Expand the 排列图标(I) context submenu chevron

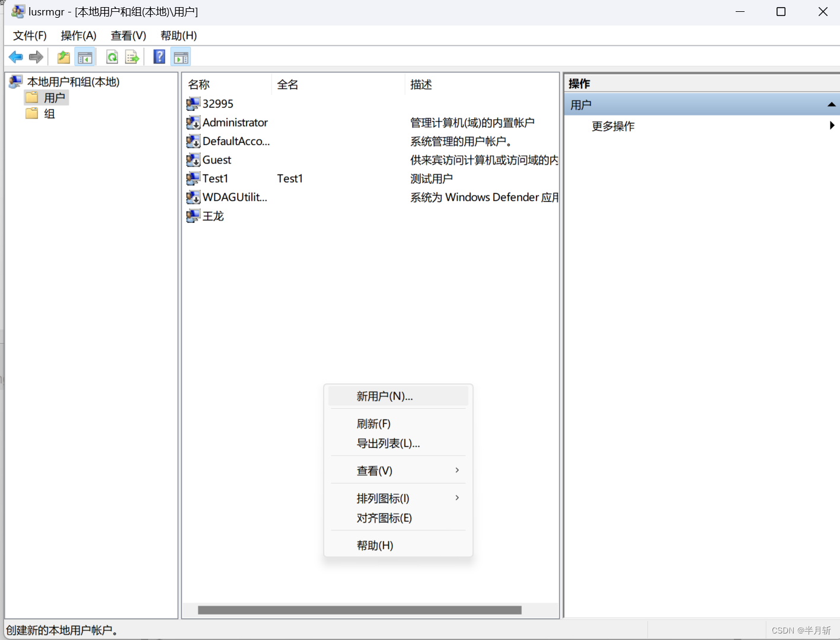pyautogui.click(x=457, y=498)
